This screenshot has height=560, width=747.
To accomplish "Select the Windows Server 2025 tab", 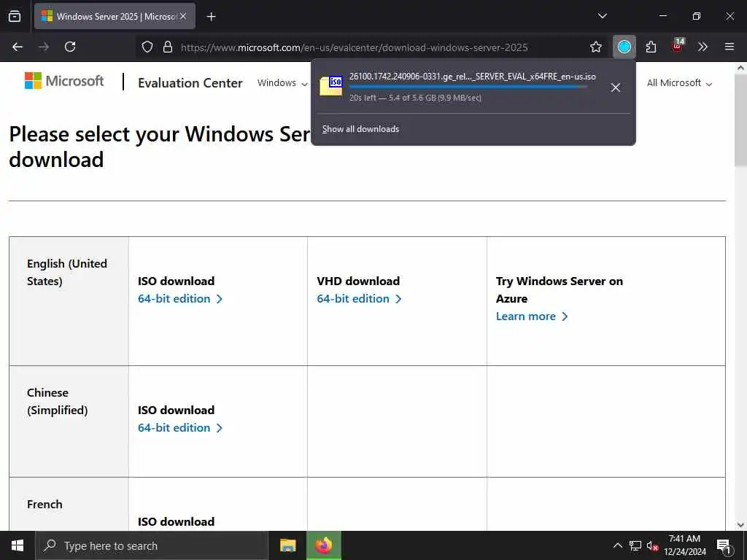I will tap(115, 16).
